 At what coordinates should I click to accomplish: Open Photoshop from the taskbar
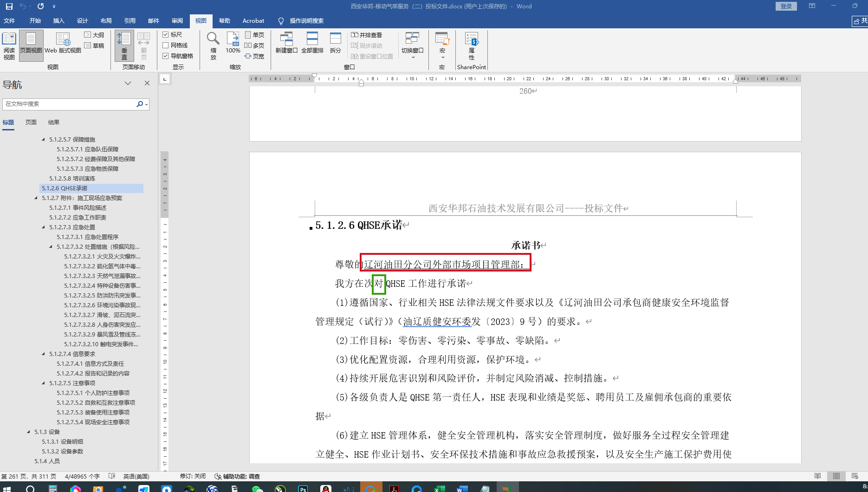coord(303,488)
